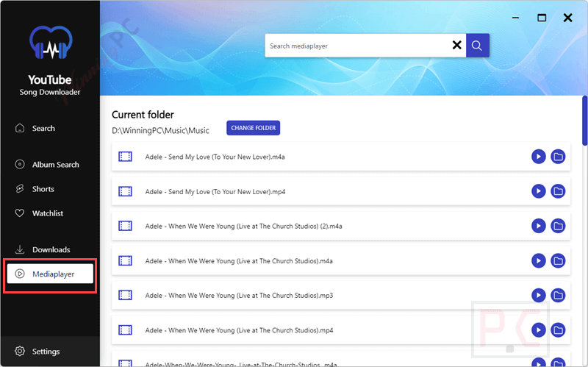This screenshot has height=367, width=588.
Task: Click film icon of When We Were Young (Live at The Church Studios).m4a
Action: coord(125,260)
